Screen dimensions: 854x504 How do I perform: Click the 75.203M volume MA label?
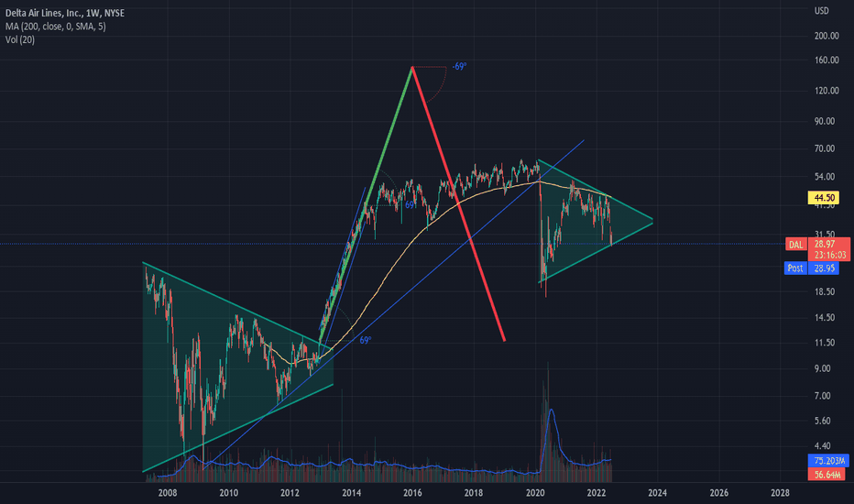click(x=828, y=461)
